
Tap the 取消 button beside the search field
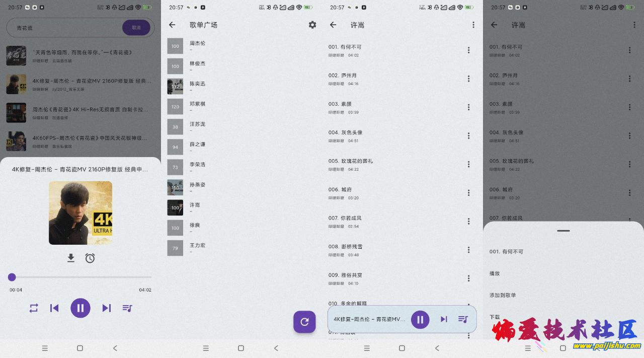pos(136,28)
